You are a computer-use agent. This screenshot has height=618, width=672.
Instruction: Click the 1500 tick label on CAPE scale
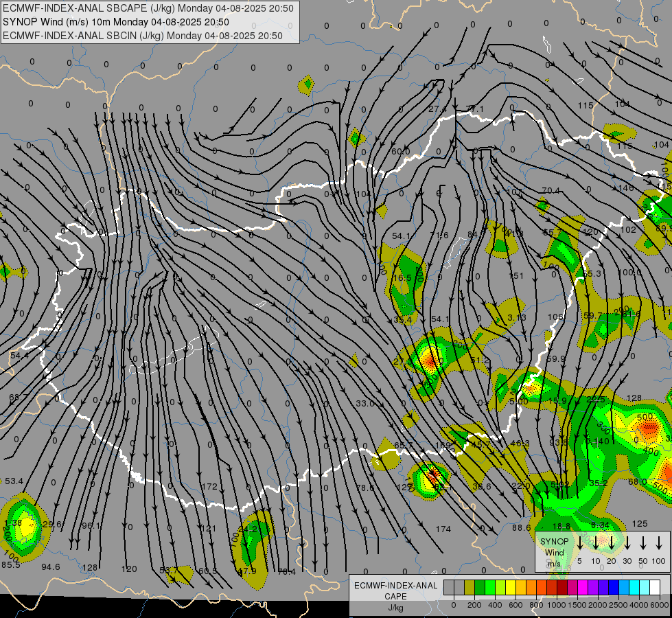point(577,605)
